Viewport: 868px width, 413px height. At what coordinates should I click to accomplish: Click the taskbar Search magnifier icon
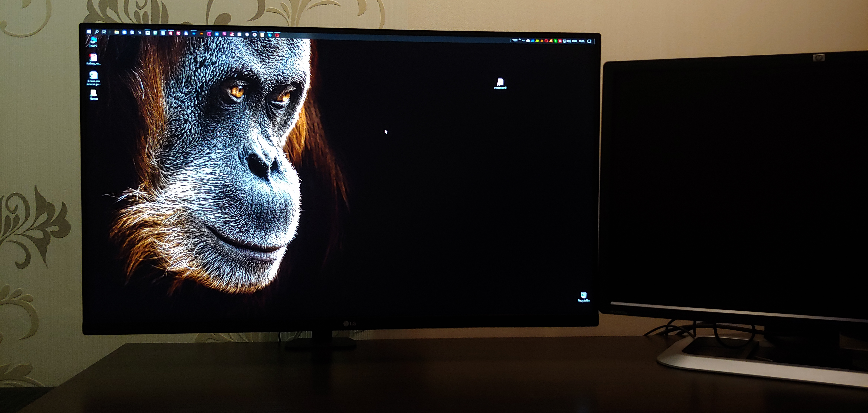pos(97,32)
